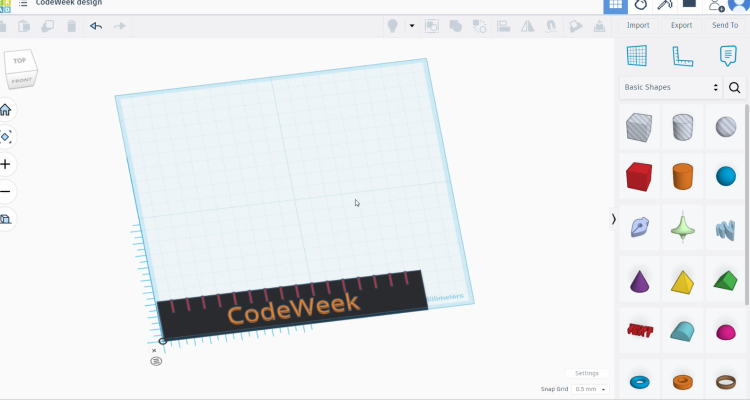Select the red TEXT shape
This screenshot has height=400, width=750.
[639, 330]
